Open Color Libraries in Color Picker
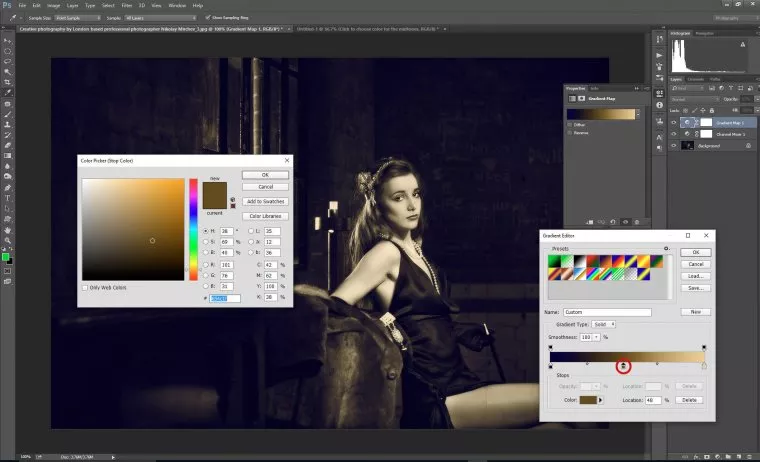Viewport: 760px width, 462px height. [265, 216]
